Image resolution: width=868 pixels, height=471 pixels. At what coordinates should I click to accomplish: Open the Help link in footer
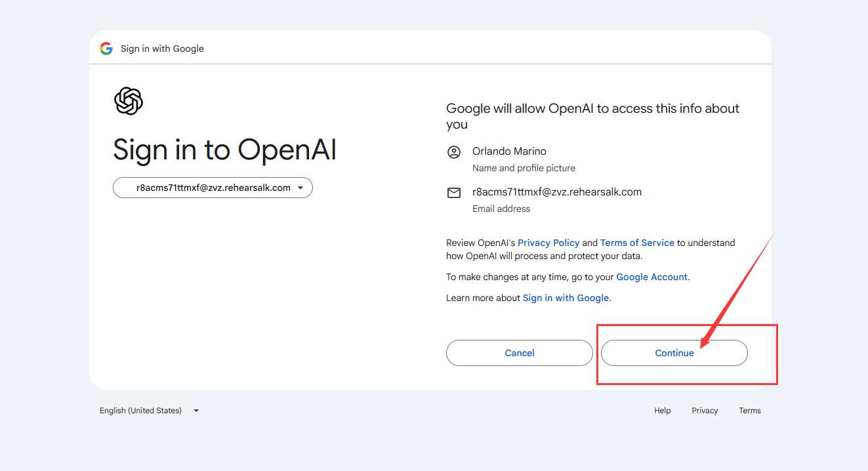click(663, 411)
